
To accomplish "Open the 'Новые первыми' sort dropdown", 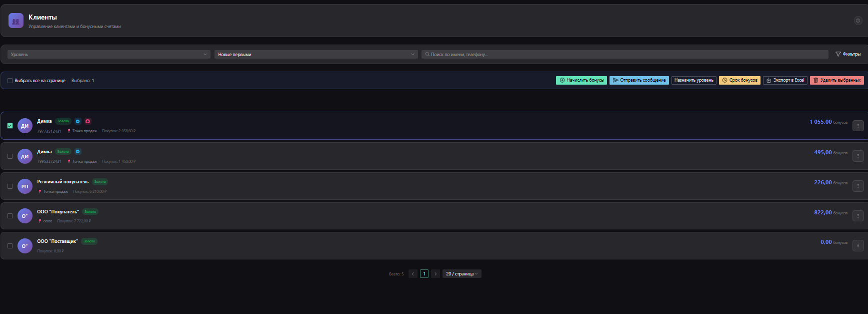I will (316, 54).
